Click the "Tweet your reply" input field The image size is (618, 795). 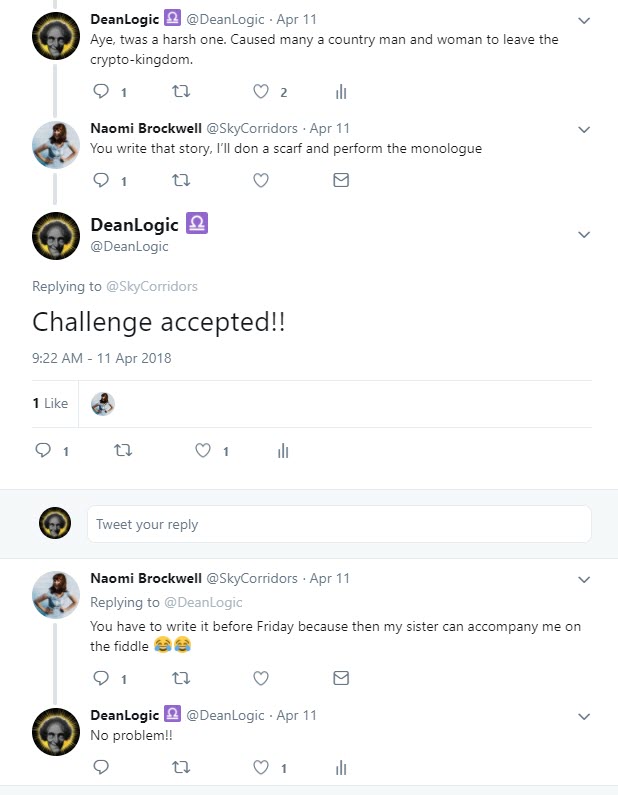click(339, 524)
